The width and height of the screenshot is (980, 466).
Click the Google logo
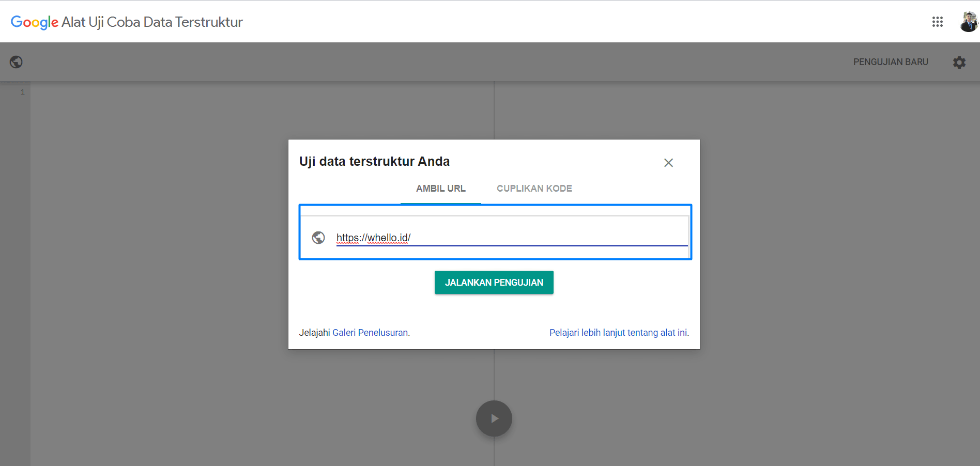[x=34, y=22]
